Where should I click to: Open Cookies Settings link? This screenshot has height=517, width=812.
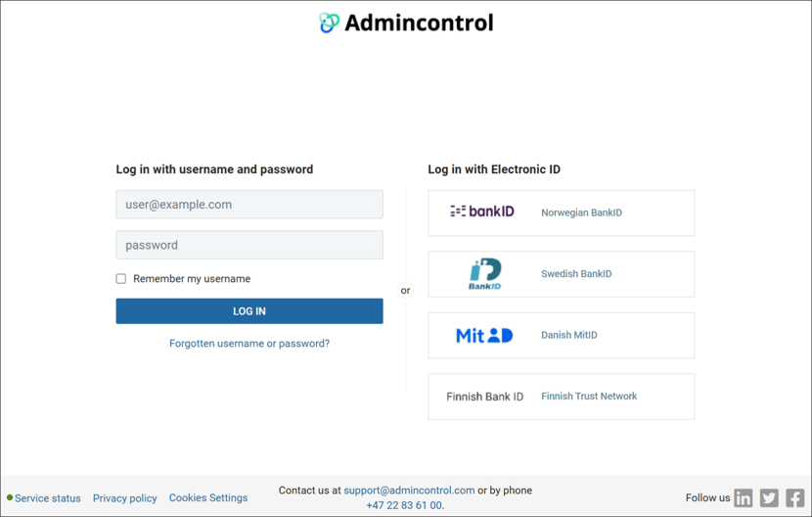tap(208, 497)
